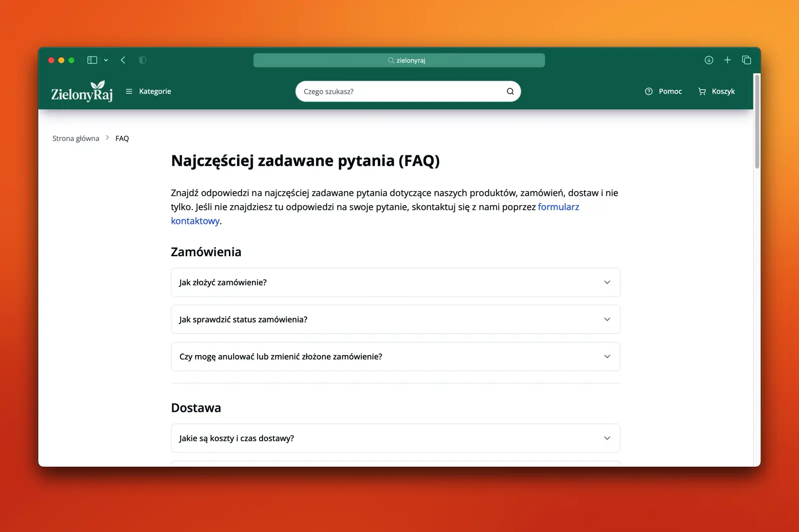Image resolution: width=799 pixels, height=532 pixels.
Task: Expand "Jak sprawdzić status zamówienia?" question
Action: tap(395, 319)
